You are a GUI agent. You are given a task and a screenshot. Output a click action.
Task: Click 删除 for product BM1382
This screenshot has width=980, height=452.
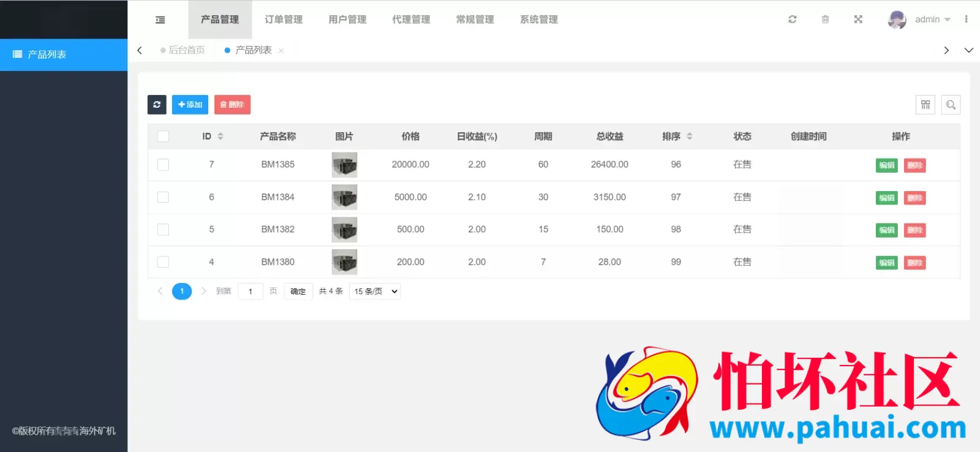pyautogui.click(x=915, y=230)
